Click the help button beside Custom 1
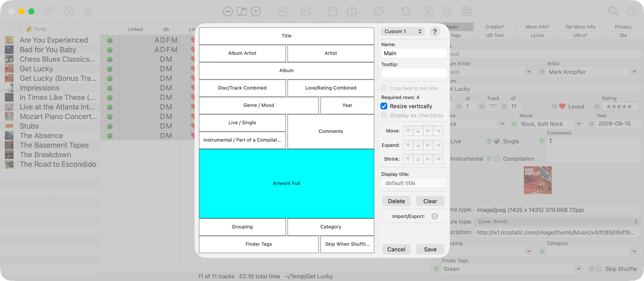 point(434,31)
